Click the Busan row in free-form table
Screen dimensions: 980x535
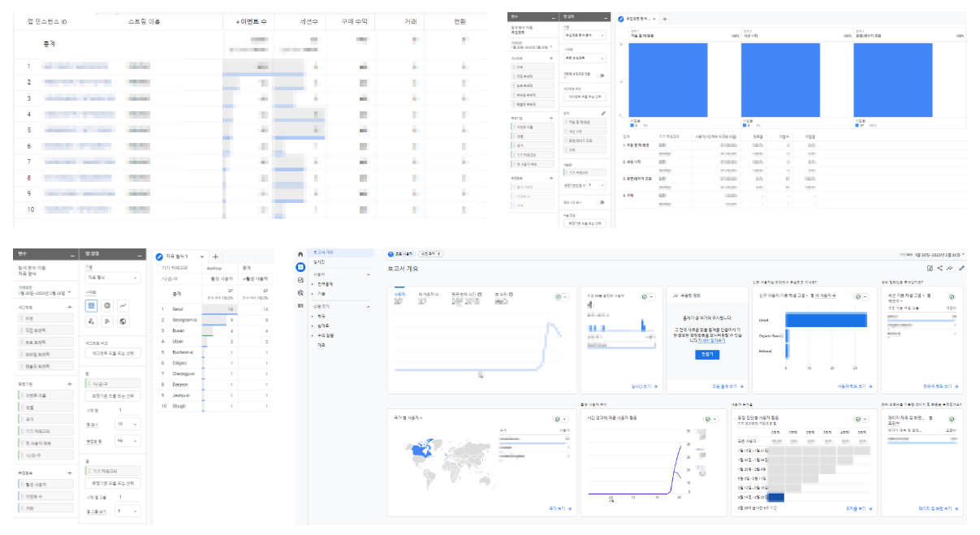point(212,331)
